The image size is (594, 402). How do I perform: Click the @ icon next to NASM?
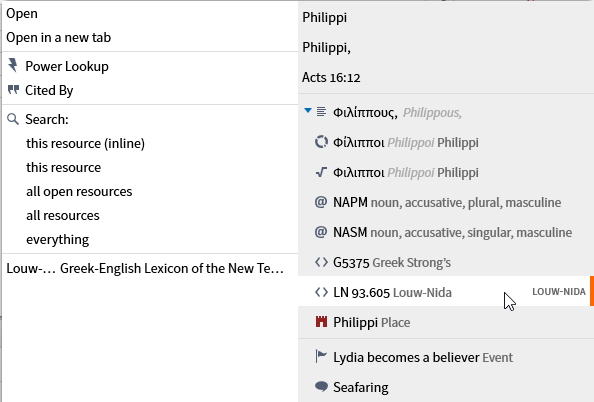click(x=321, y=232)
